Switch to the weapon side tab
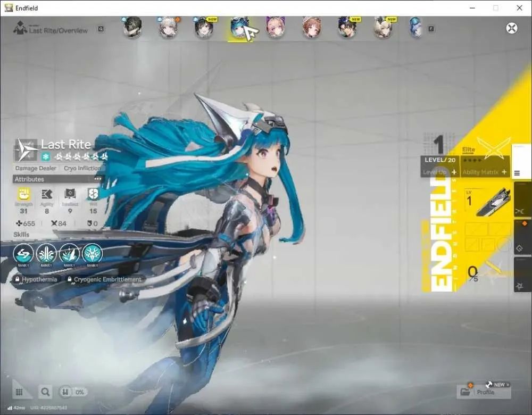 522,200
